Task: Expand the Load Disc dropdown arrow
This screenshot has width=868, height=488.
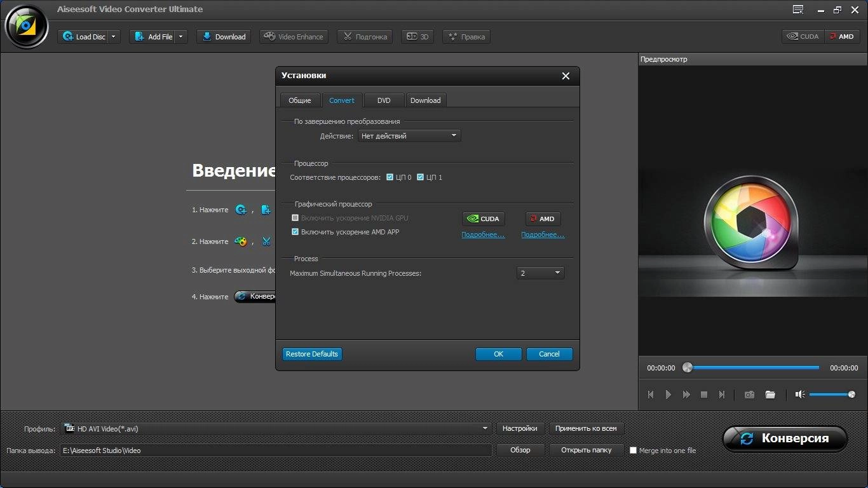Action: pyautogui.click(x=114, y=37)
